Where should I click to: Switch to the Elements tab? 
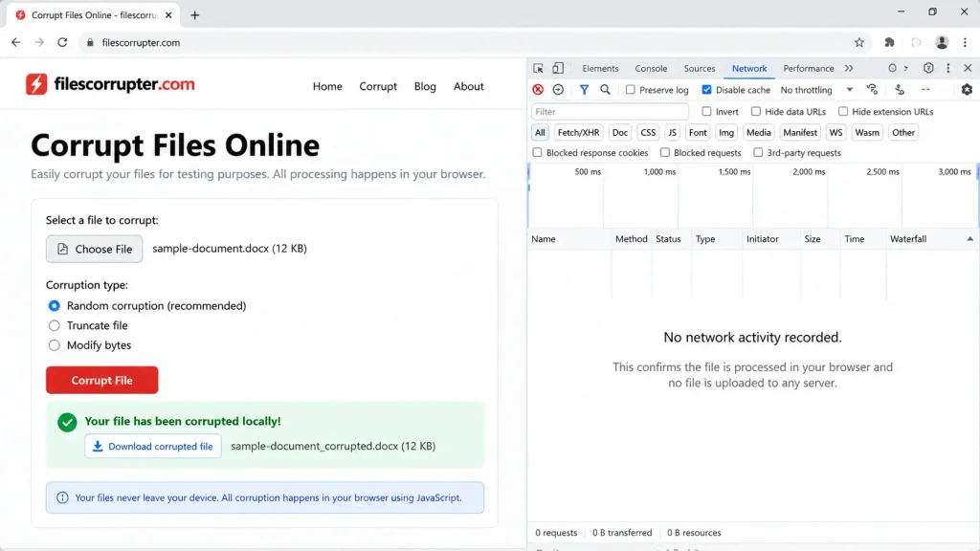[x=600, y=68]
